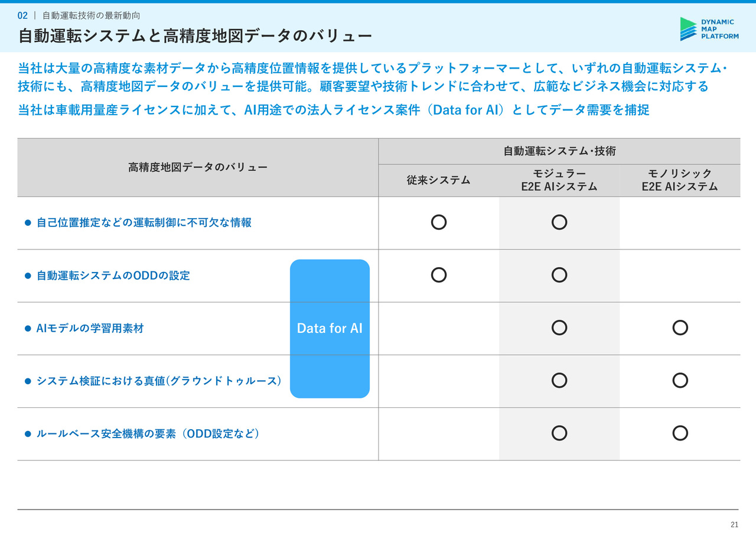Screen dimensions: 756x535
Task: Click the システム検証における真値 row label
Action: 159,381
